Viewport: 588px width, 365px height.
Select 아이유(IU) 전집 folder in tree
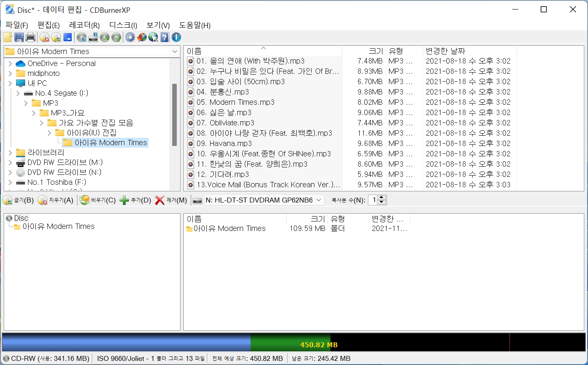point(92,133)
